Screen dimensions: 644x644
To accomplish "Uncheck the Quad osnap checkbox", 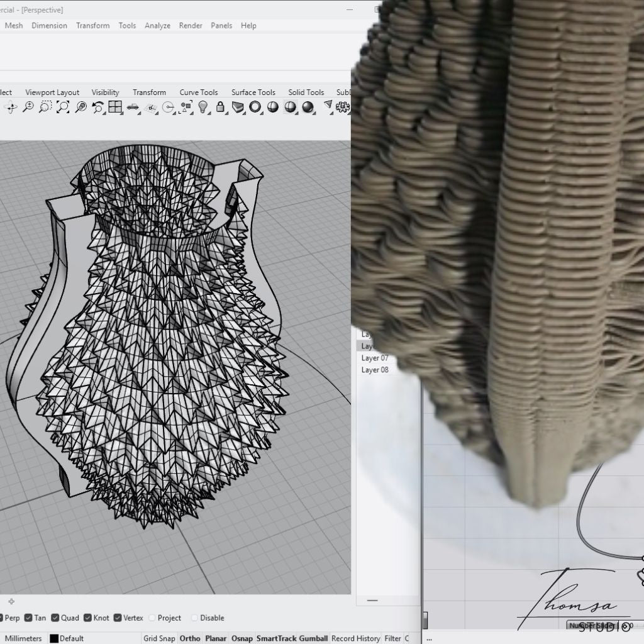I will pyautogui.click(x=55, y=618).
